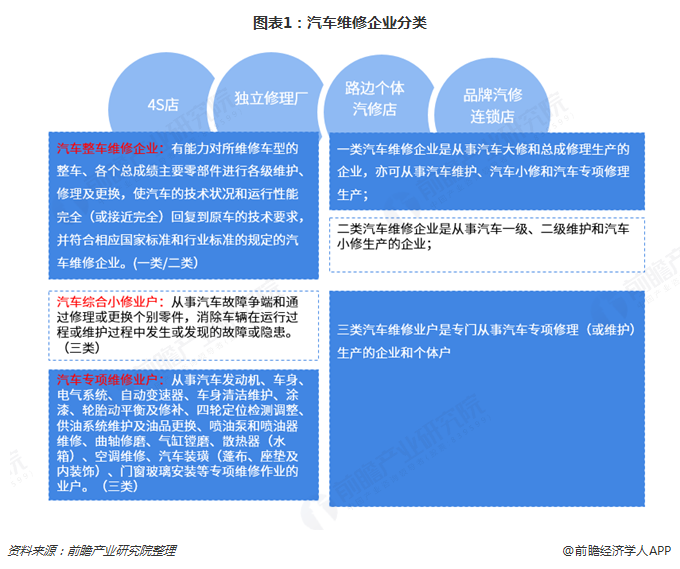
Task: Click the 三类汽车维修业户 description text
Action: pos(486,341)
